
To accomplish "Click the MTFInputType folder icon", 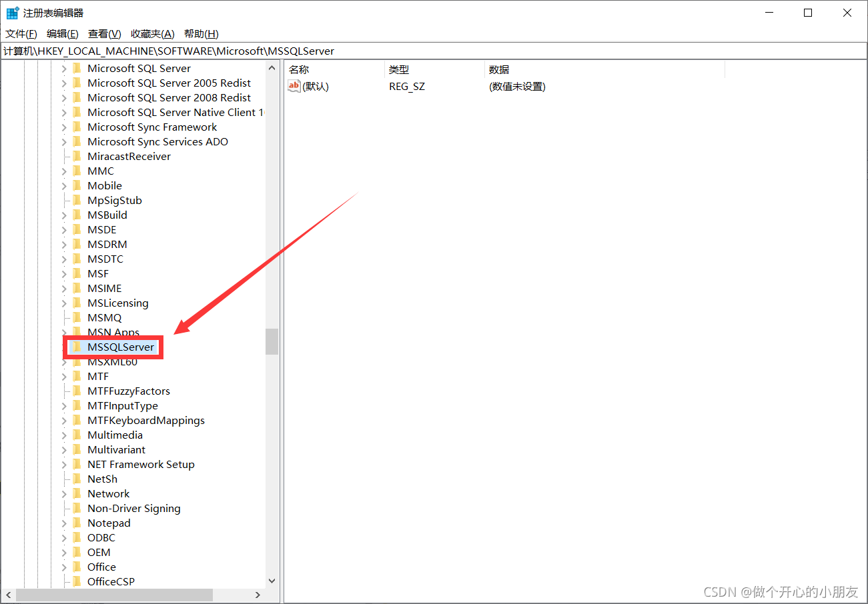I will pos(77,405).
